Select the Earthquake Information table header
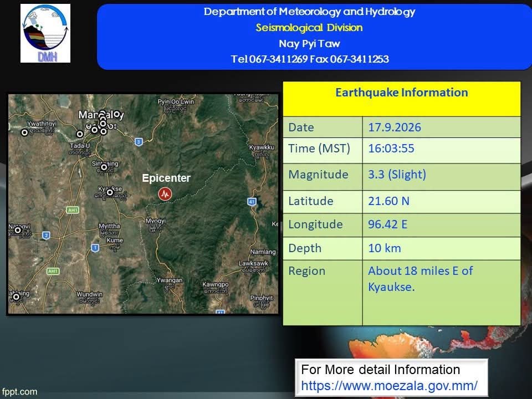The image size is (532, 399). coord(402,93)
